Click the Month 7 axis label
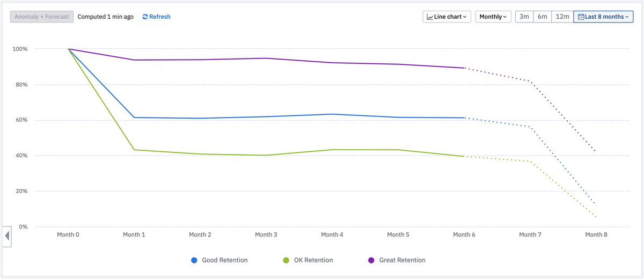The image size is (644, 279). coord(530,234)
